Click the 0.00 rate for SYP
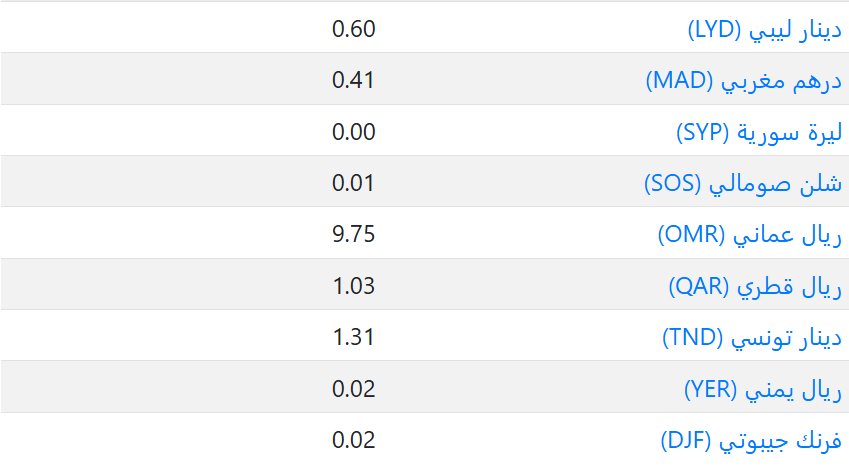 point(353,132)
